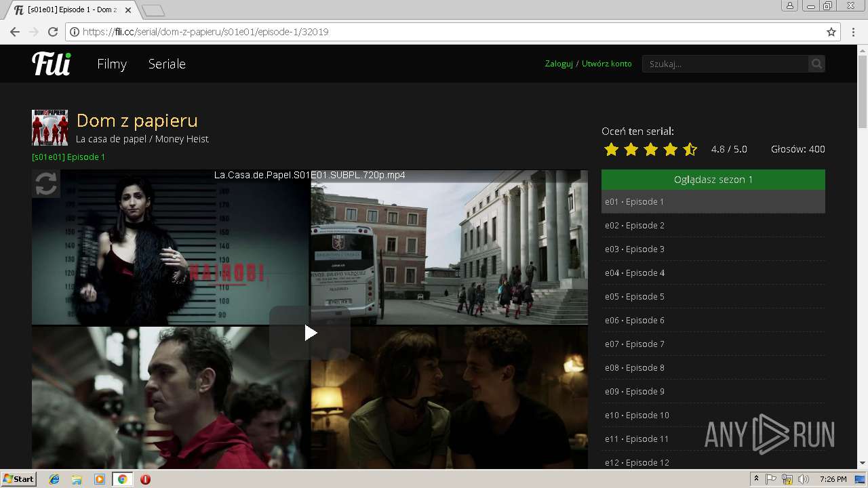
Task: Click the video filename title overlay
Action: click(310, 175)
